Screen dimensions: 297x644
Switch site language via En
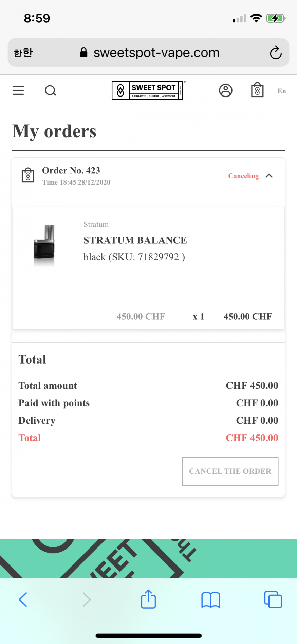point(282,91)
